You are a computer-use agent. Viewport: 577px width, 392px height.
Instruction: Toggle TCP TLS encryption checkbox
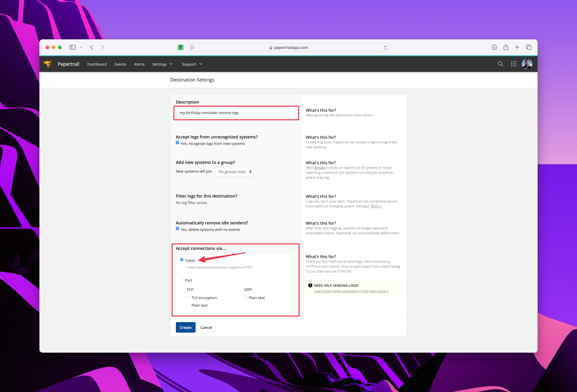pyautogui.click(x=188, y=297)
